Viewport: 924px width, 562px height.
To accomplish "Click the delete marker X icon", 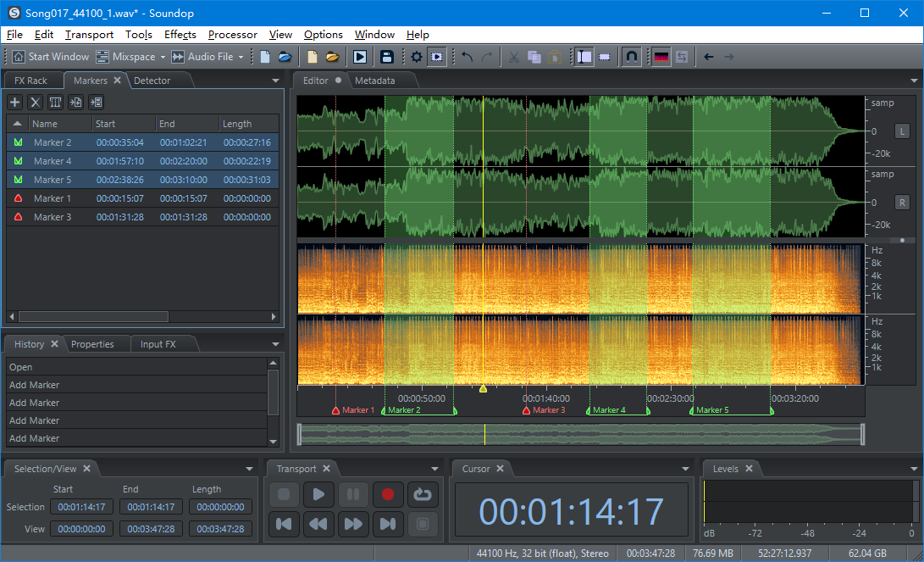I will click(35, 102).
